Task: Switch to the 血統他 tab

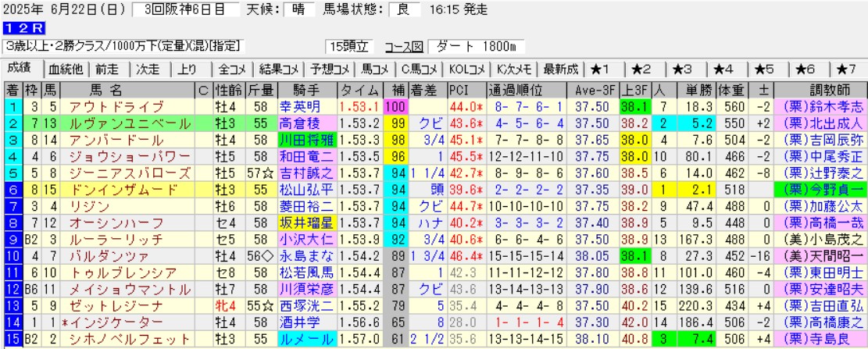Action: pos(66,68)
